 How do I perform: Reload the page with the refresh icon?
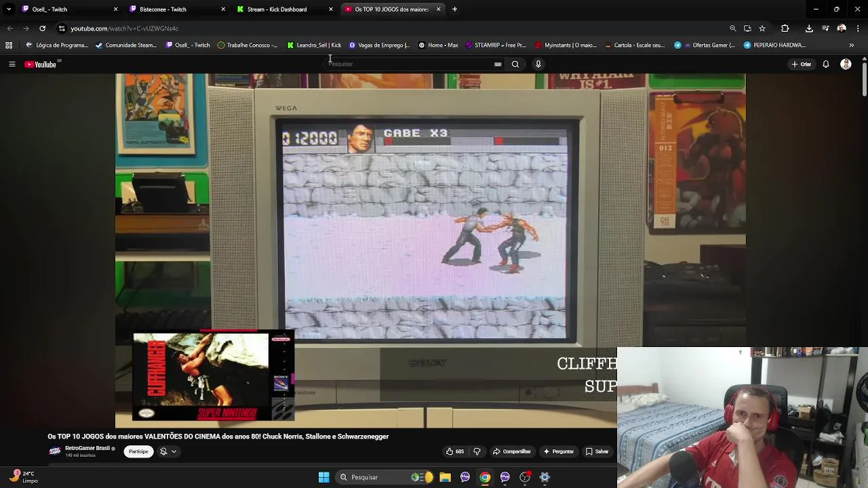coord(42,28)
